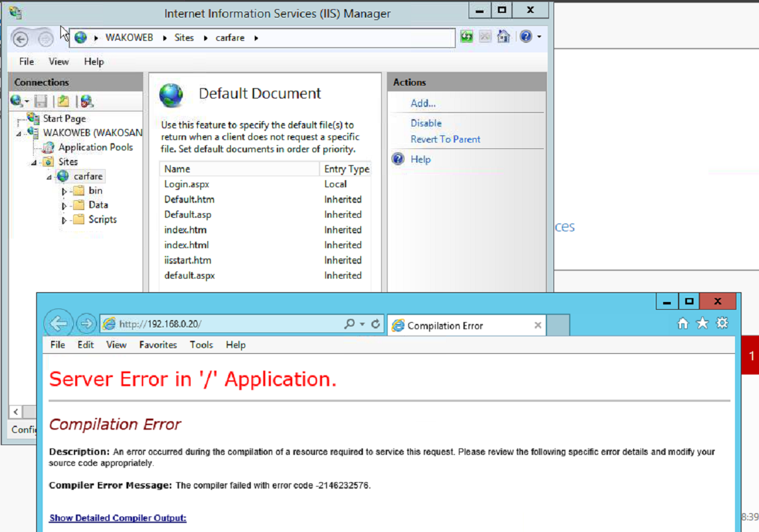
Task: Open Show Detailed Compiler Output link
Action: [x=117, y=518]
